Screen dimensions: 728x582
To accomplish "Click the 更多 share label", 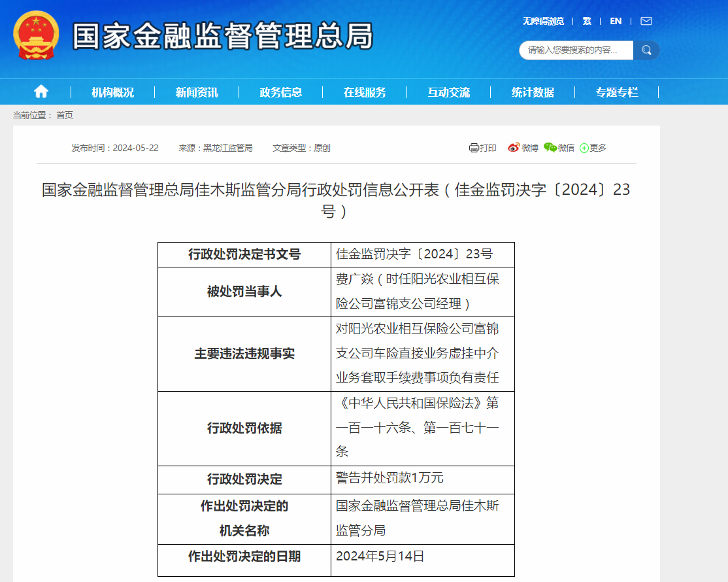I will pos(598,148).
